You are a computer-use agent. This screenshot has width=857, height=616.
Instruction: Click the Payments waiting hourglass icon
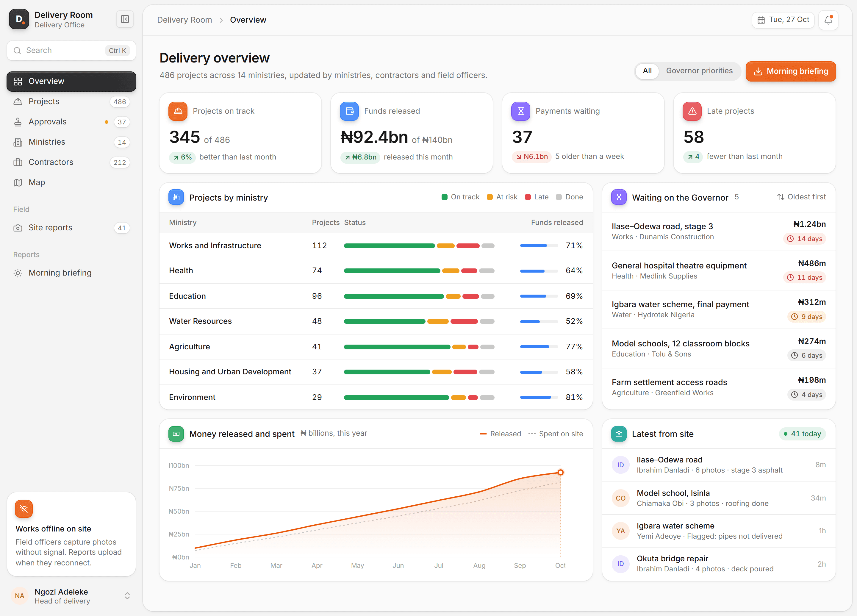click(x=521, y=111)
